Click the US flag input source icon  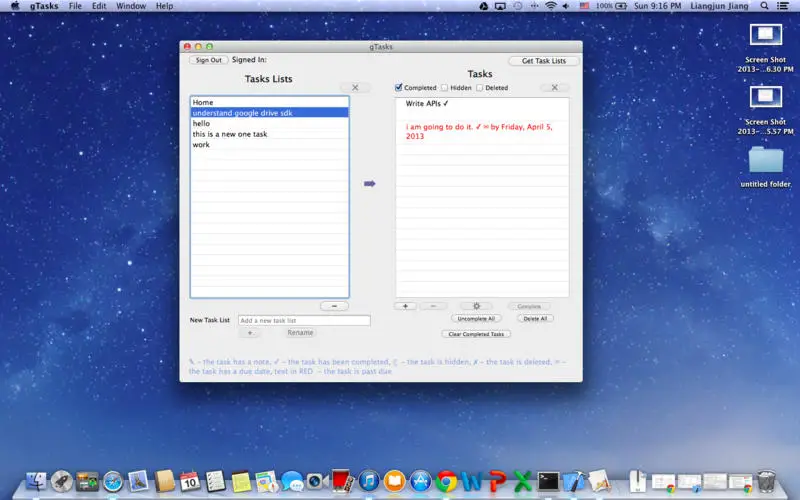click(584, 6)
